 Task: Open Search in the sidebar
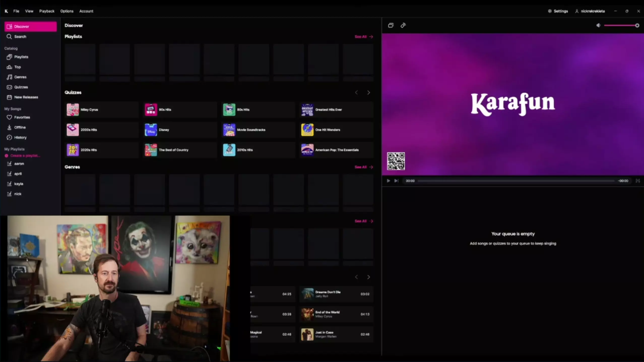[x=30, y=37]
